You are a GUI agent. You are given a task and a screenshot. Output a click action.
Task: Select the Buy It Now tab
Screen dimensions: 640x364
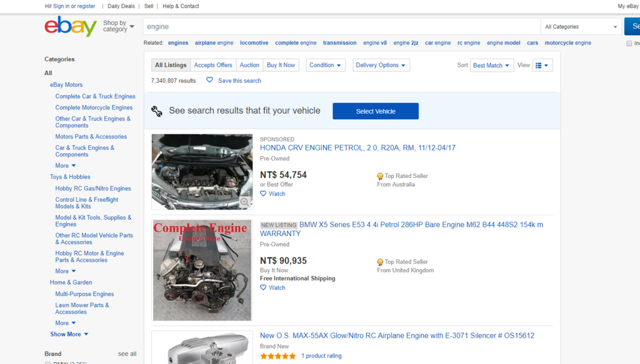281,65
